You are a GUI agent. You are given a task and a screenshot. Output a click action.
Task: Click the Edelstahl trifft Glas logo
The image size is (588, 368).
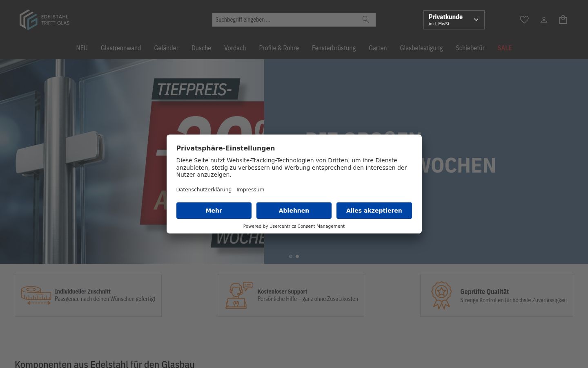coord(45,20)
